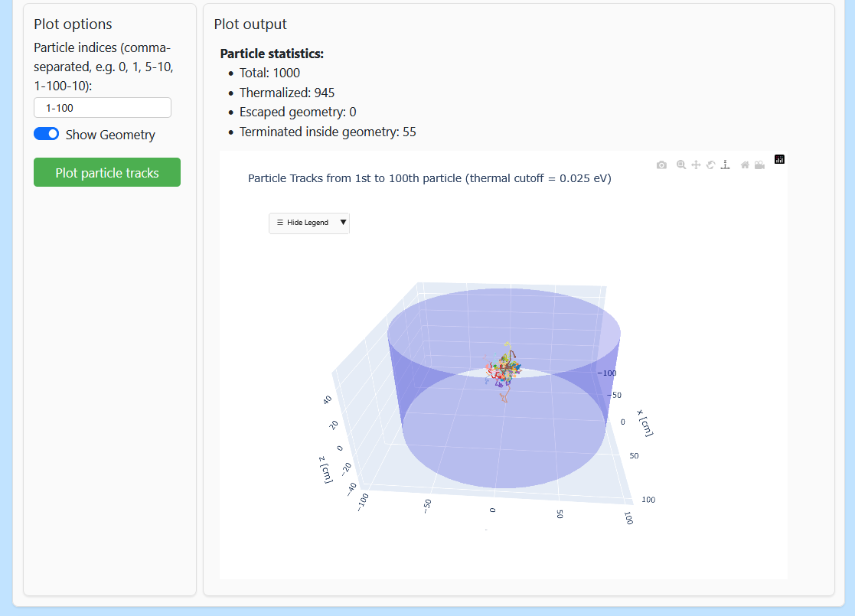Select the Orbital rotation tool

coord(710,165)
